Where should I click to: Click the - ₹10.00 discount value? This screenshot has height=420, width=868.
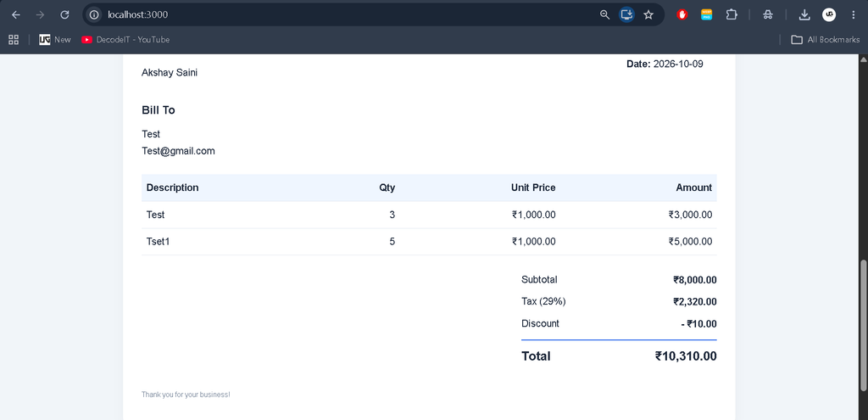[x=699, y=323]
